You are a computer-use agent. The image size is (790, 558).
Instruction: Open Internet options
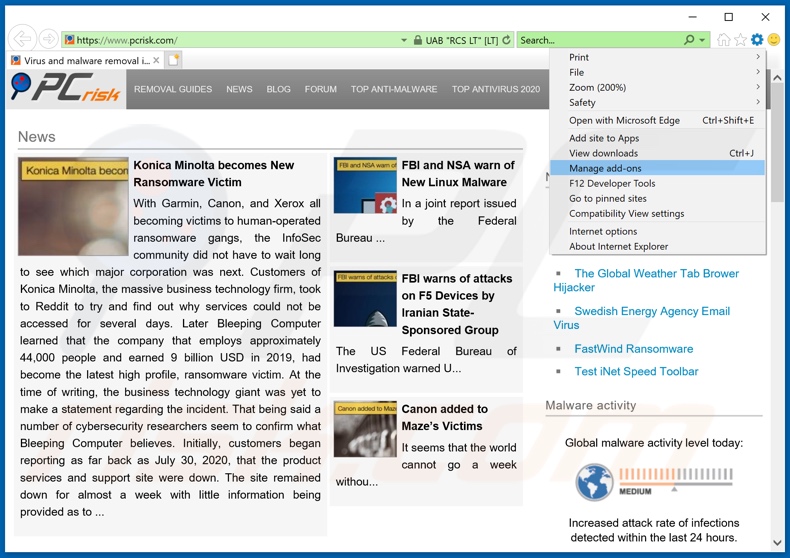[x=657, y=231]
